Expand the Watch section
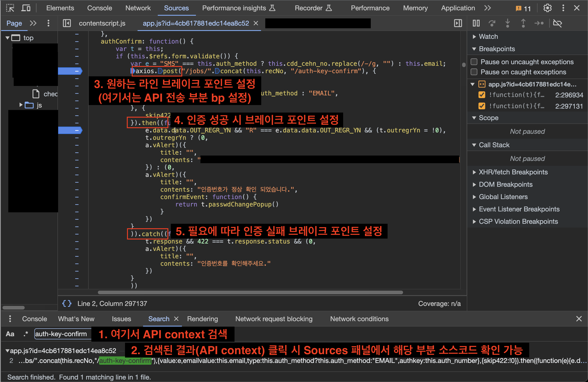 pos(488,37)
